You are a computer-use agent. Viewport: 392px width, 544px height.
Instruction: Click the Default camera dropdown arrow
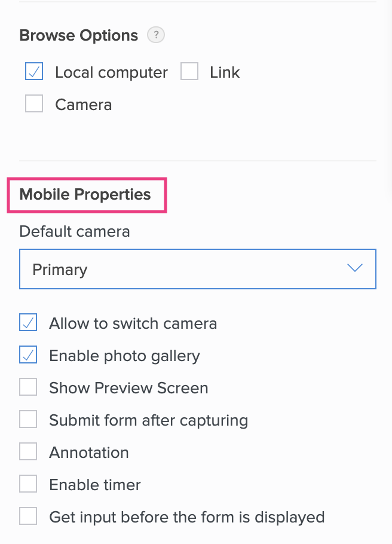tap(355, 268)
